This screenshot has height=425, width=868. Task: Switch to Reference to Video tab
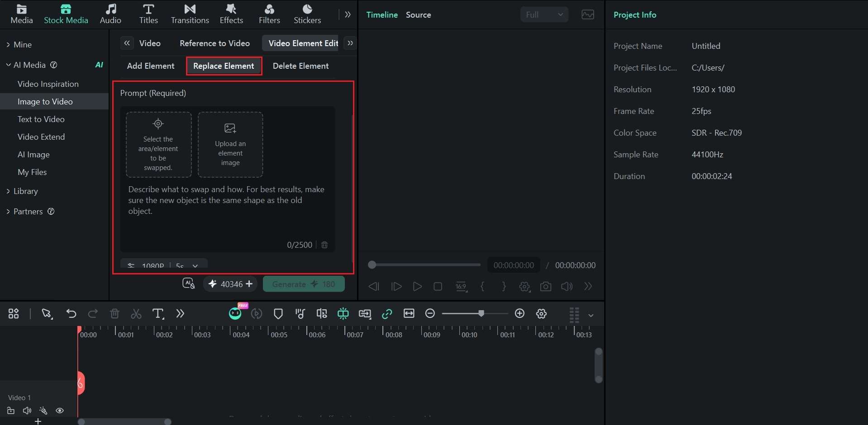pos(215,43)
